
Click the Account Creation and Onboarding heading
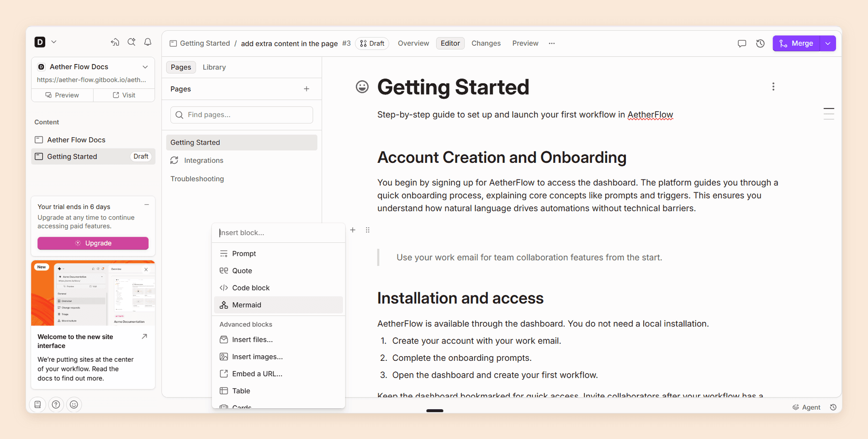[502, 157]
